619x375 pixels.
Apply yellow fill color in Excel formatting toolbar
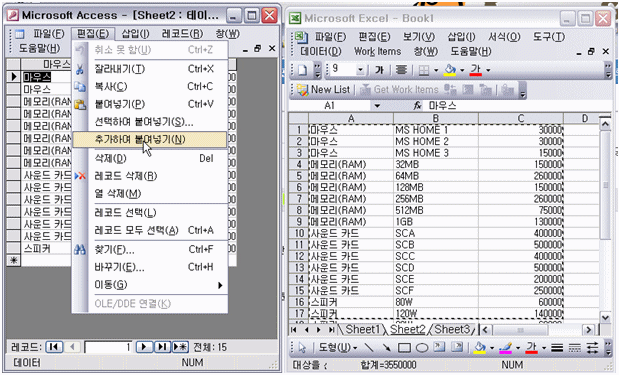click(x=450, y=70)
